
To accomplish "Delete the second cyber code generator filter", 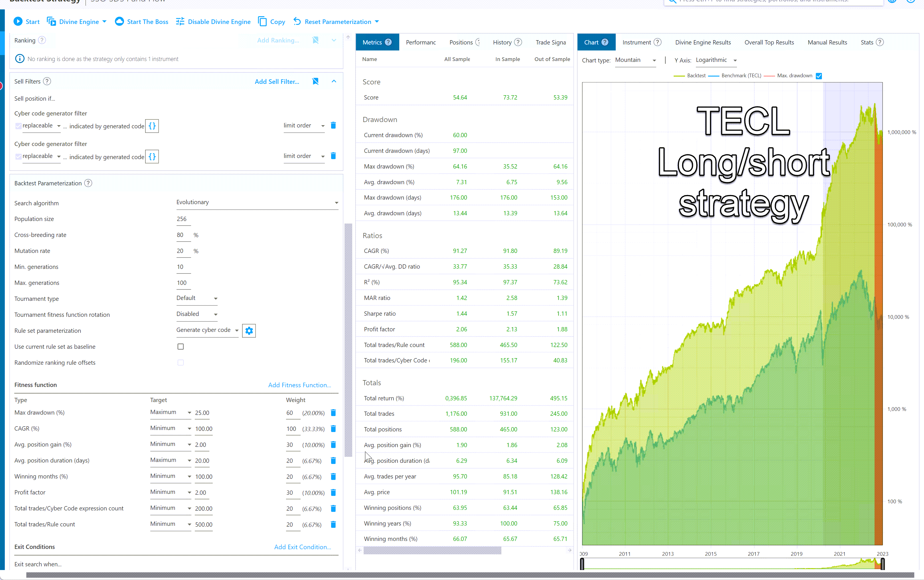I will point(333,156).
